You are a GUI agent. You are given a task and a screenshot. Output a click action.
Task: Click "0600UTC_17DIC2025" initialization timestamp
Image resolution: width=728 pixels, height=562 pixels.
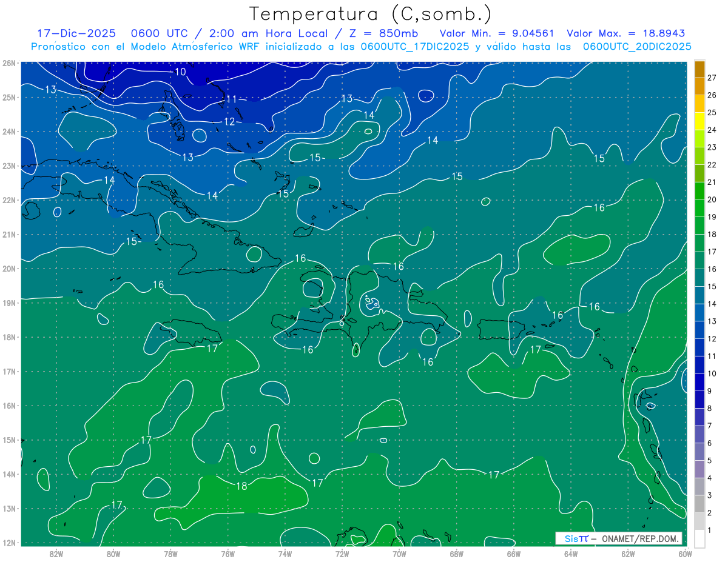click(414, 47)
